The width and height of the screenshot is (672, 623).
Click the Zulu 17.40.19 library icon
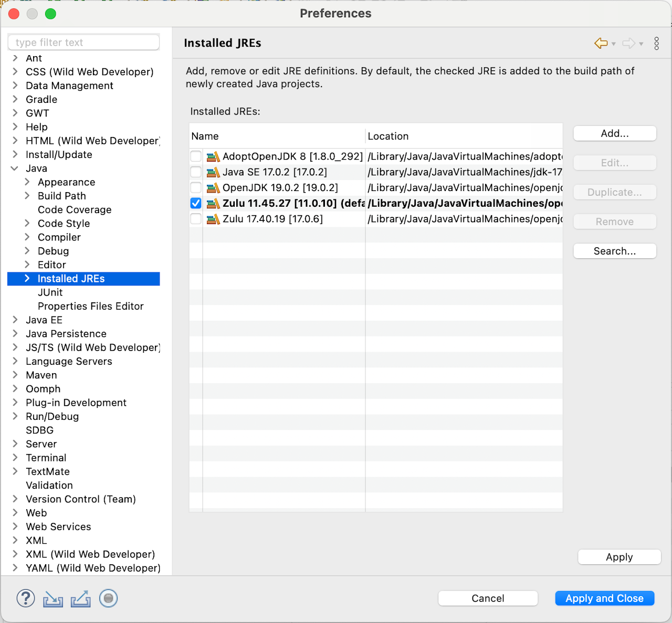click(x=213, y=219)
